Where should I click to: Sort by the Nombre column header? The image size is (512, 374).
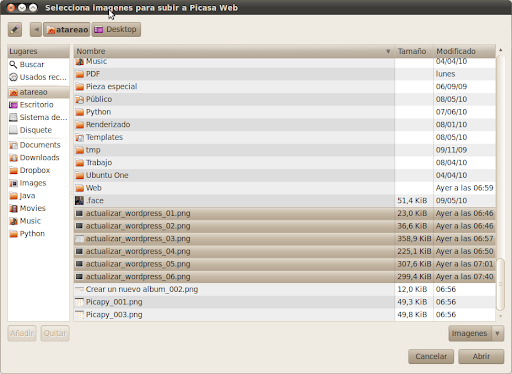pyautogui.click(x=234, y=51)
